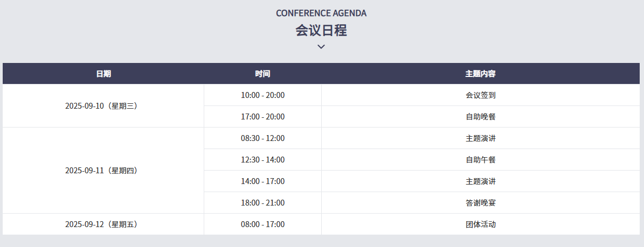Select the 2025-09-10（星期三）date cell
The image size is (644, 247).
[101, 106]
